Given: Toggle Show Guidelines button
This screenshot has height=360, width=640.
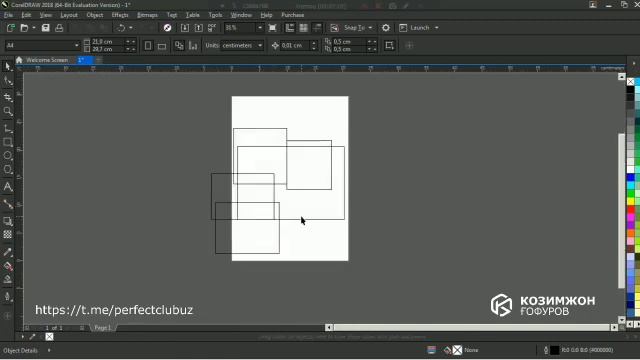Looking at the screenshot, I should (x=317, y=28).
